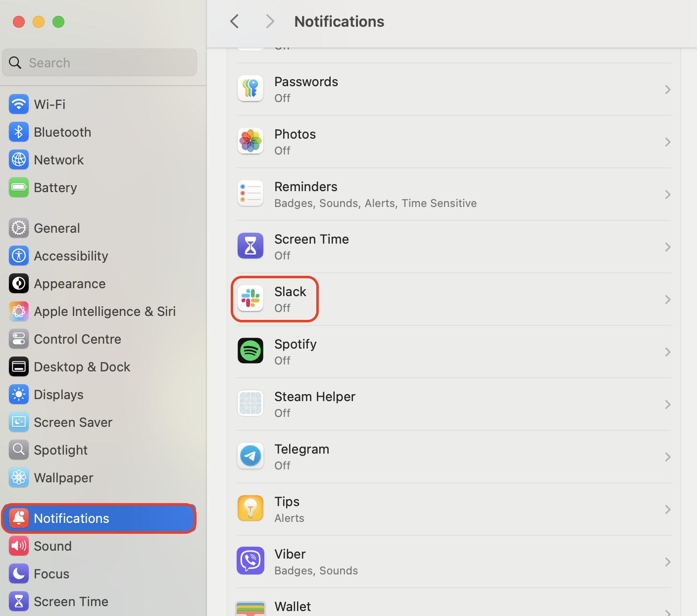Go forward with the right arrow button

270,21
